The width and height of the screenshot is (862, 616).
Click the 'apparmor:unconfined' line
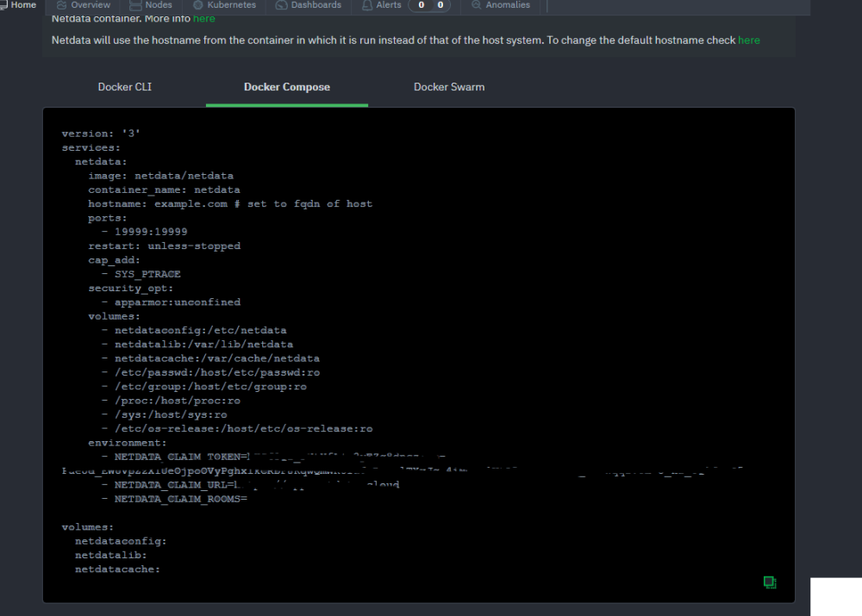171,302
